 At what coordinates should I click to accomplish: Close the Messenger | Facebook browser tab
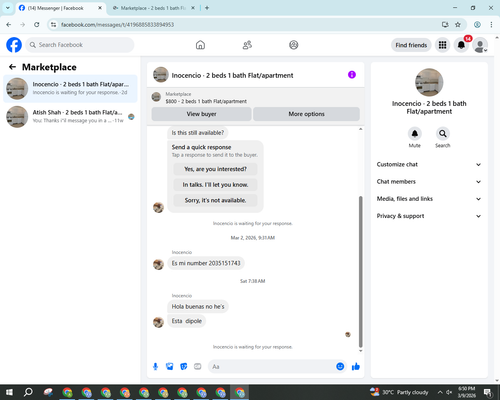100,8
